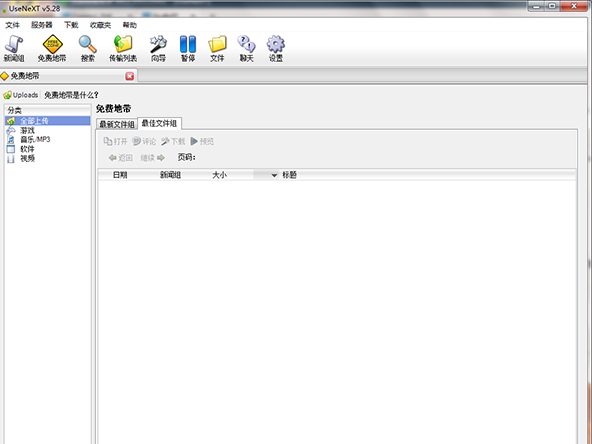The image size is (592, 444).
Task: Switch to the 最佳文件组 tab
Action: 159,123
